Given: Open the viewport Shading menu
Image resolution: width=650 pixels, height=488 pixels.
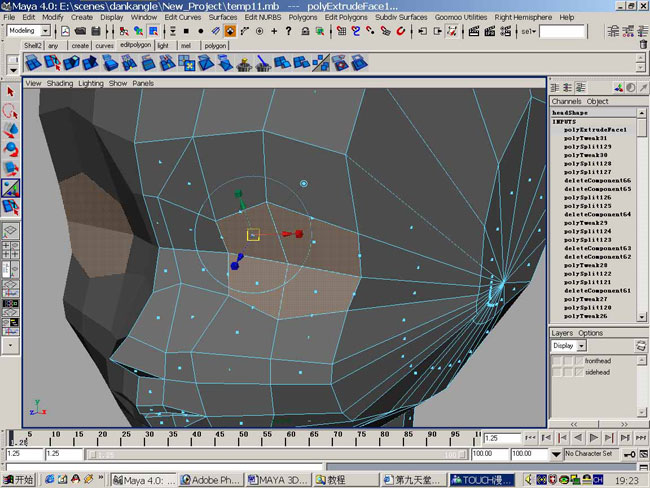Looking at the screenshot, I should (60, 83).
